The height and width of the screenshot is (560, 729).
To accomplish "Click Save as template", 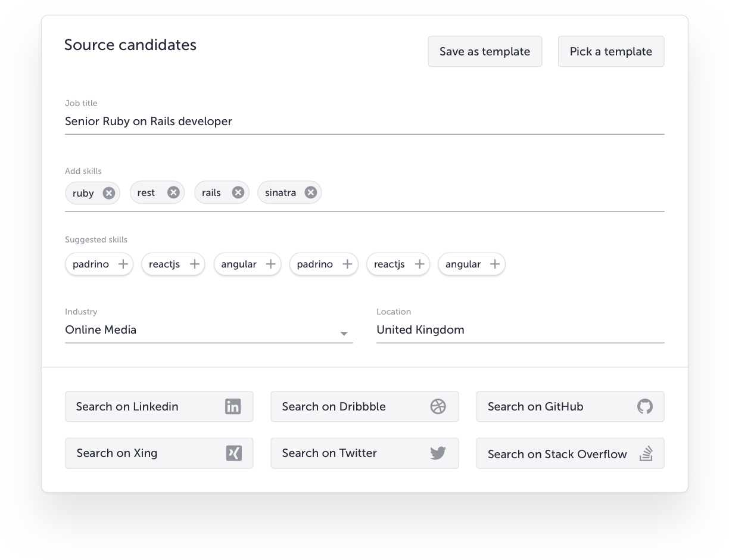I will tap(485, 51).
